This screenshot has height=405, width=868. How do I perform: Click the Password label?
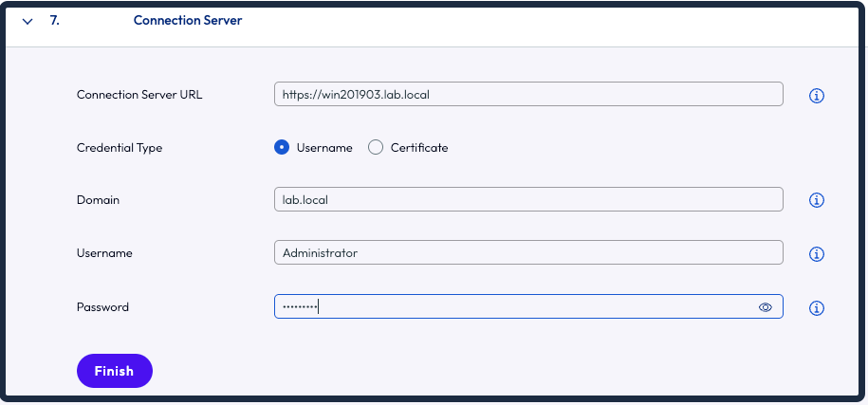[x=103, y=307]
